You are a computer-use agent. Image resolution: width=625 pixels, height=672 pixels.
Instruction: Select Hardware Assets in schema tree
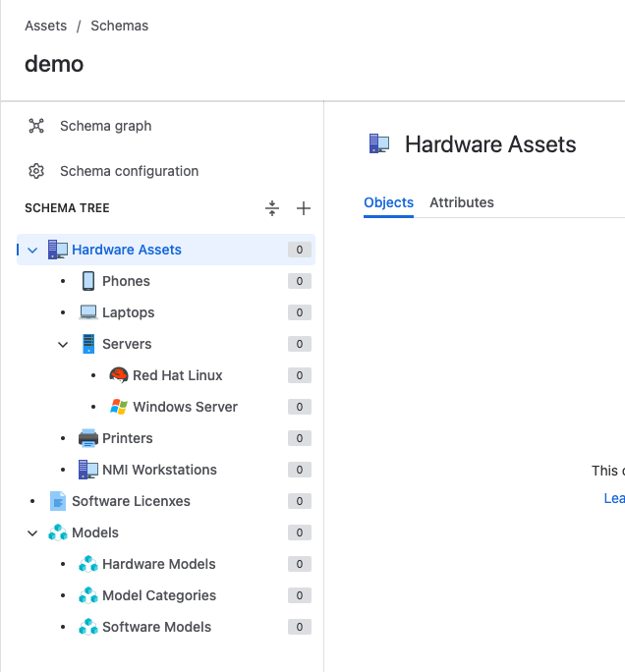click(x=166, y=250)
